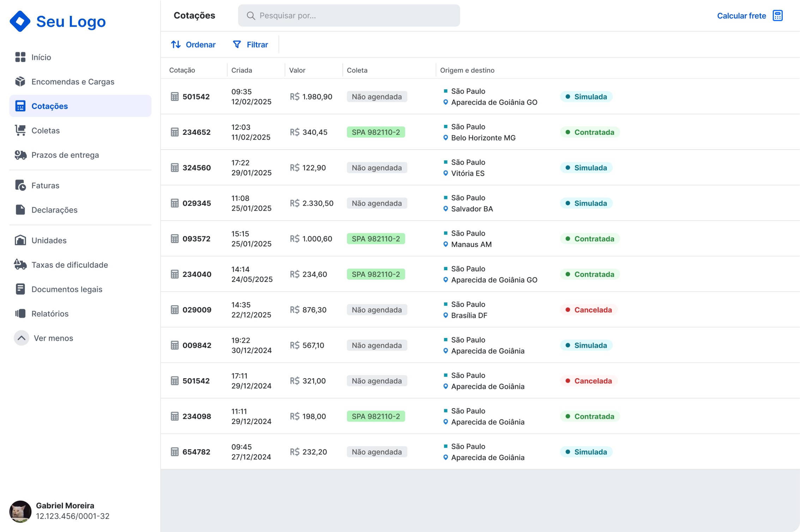Click the Encomendas e Cargas box icon
This screenshot has height=532, width=800.
coord(20,81)
